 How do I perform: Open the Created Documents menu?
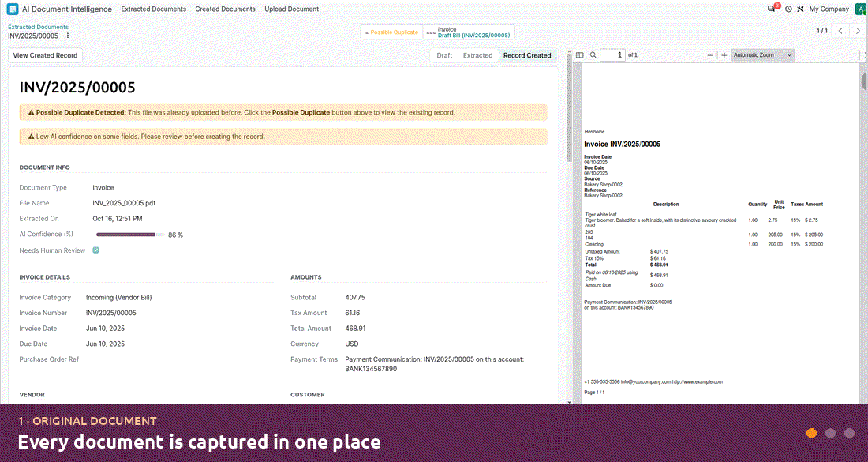point(226,9)
